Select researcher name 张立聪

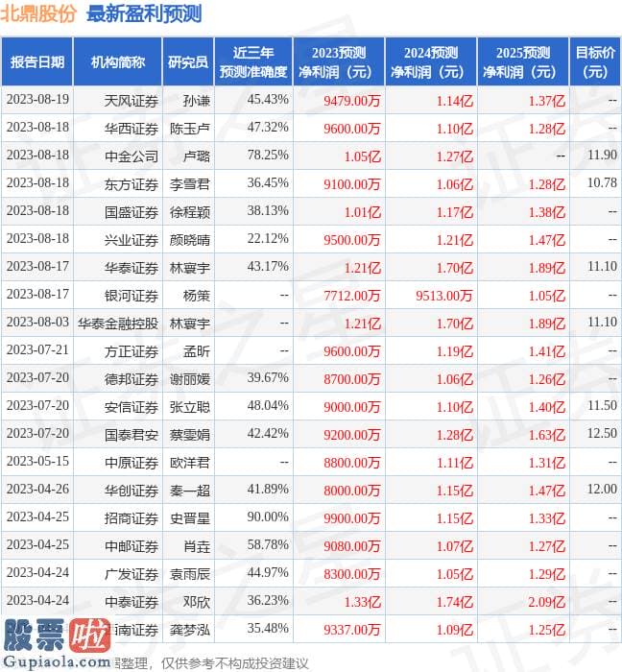tap(190, 407)
